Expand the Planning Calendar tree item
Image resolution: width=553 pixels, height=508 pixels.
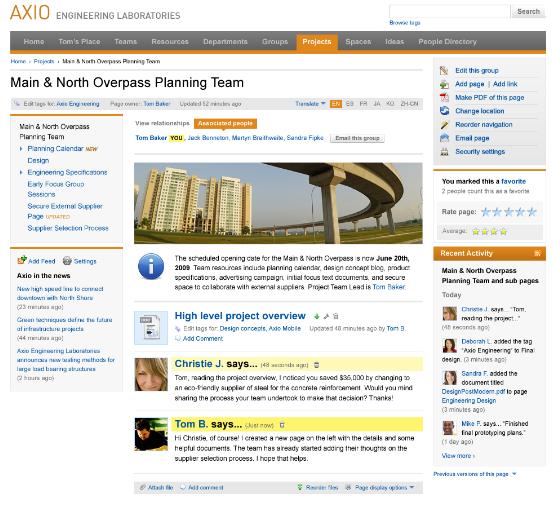[x=21, y=149]
